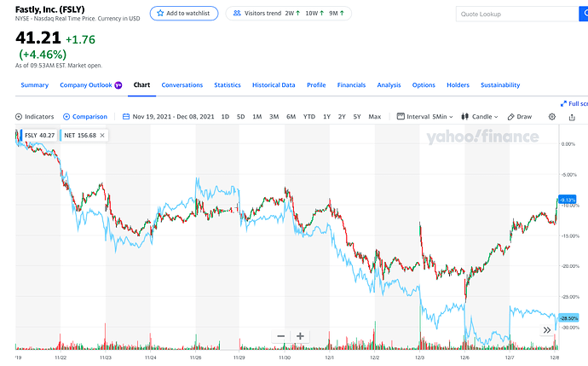Click the blue search button
The image size is (588, 366).
584,14
